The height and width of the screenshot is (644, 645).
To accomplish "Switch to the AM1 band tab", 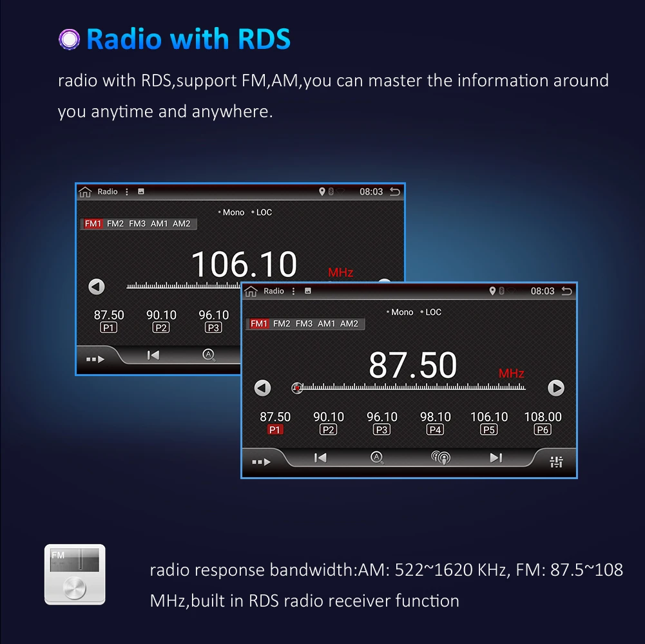I will coord(327,324).
